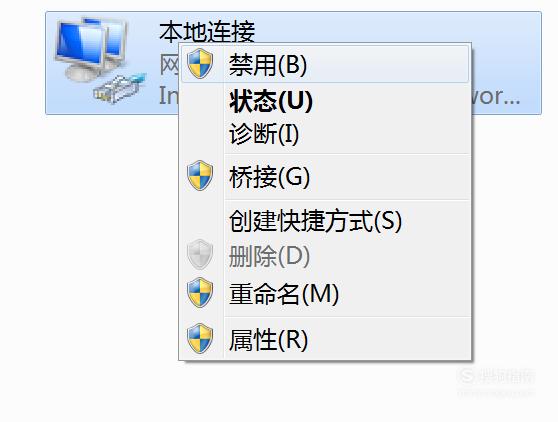The height and width of the screenshot is (422, 558).
Task: Click the shield icon next to 桥接(G)
Action: [200, 176]
